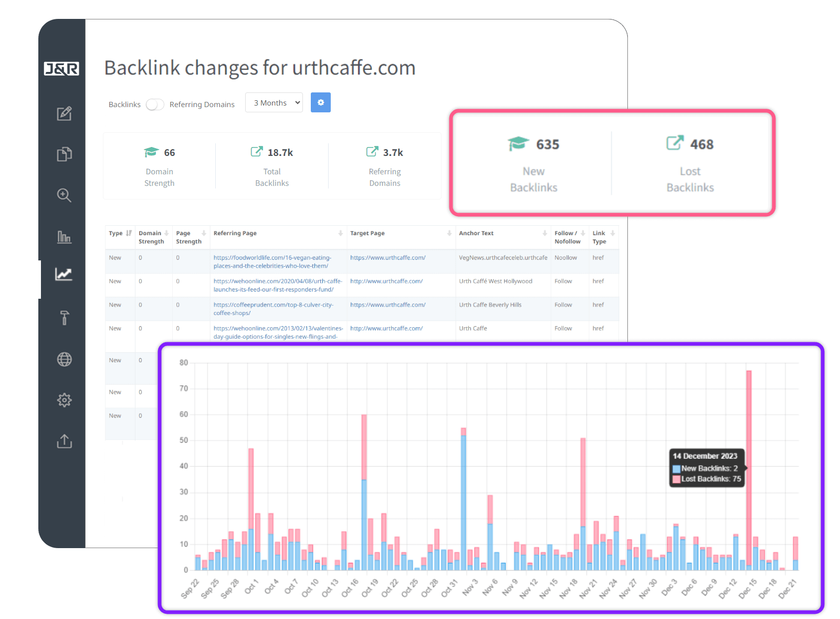Image resolution: width=840 pixels, height=619 pixels.
Task: Toggle Backlinks to Referring Domains switch
Action: [155, 104]
